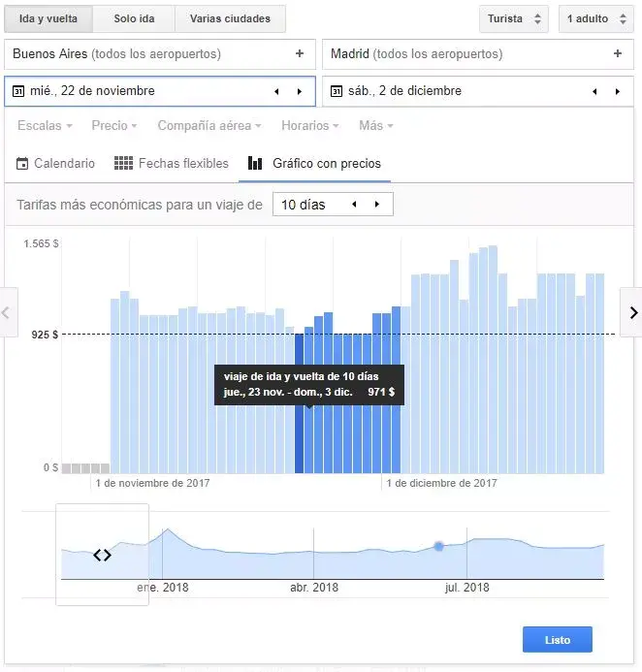Click the 'jul. 2018' timeline marker
Image resolution: width=642 pixels, height=672 pixels.
tap(467, 587)
